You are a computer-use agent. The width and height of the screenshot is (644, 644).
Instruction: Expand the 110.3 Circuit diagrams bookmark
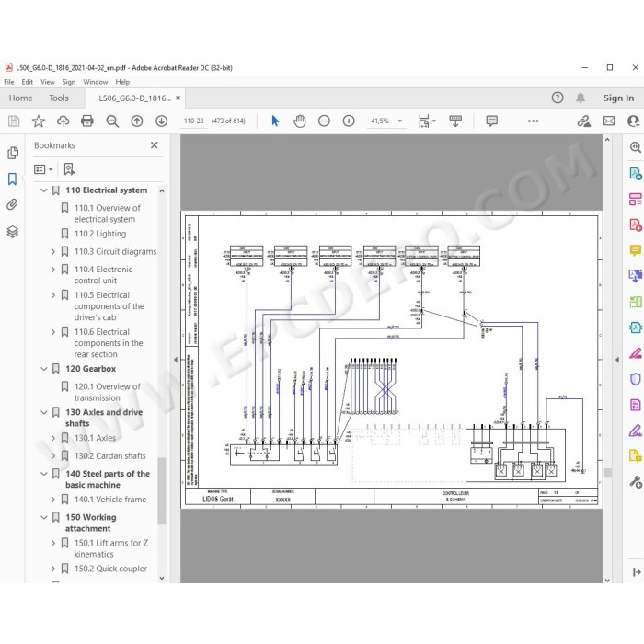click(x=53, y=252)
